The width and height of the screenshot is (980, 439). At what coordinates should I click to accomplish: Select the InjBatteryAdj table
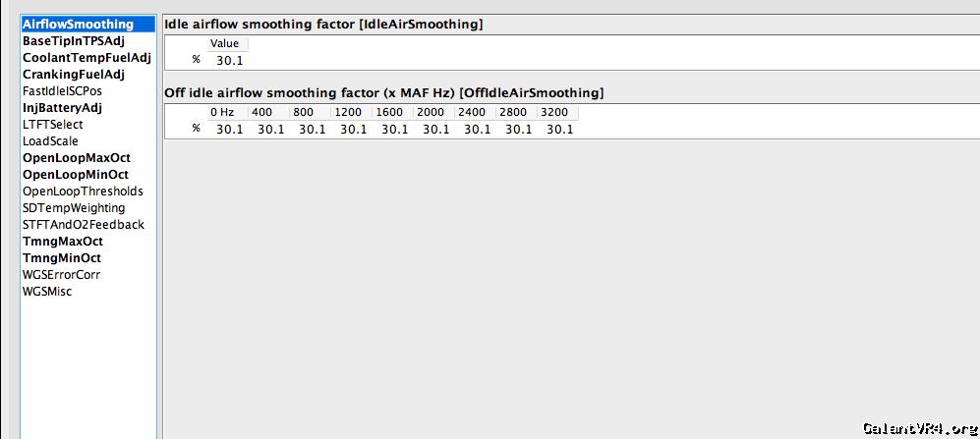62,108
